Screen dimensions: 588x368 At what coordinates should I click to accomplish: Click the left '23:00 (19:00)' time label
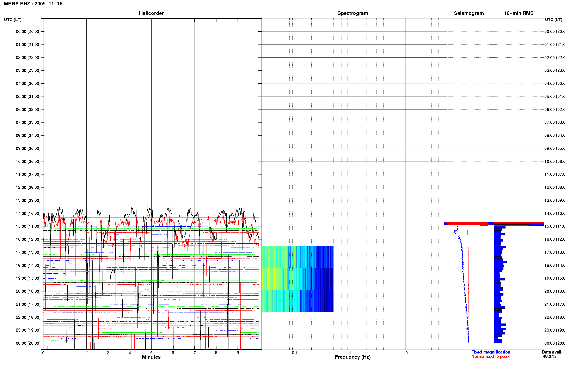coord(28,330)
